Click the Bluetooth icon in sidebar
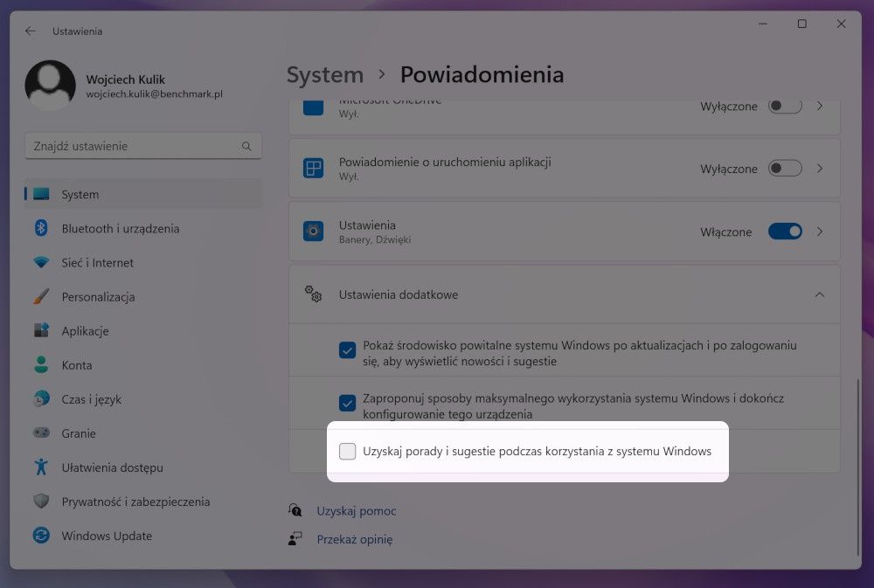This screenshot has width=874, height=588. [41, 228]
